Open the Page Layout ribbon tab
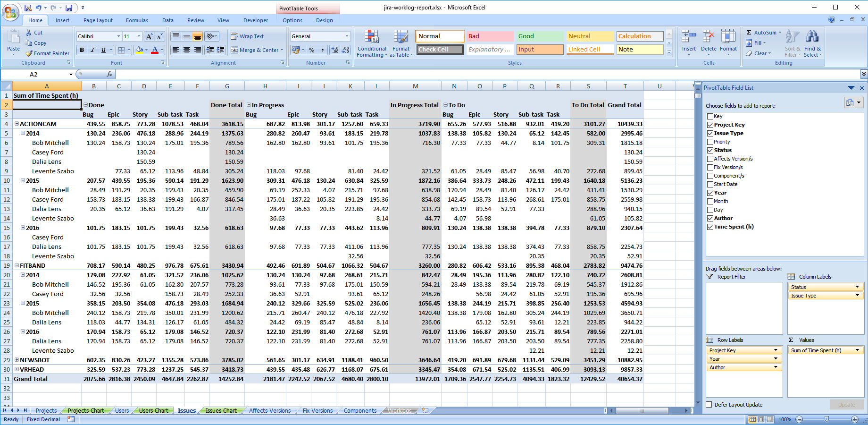Viewport: 868px width, 425px height. click(98, 20)
